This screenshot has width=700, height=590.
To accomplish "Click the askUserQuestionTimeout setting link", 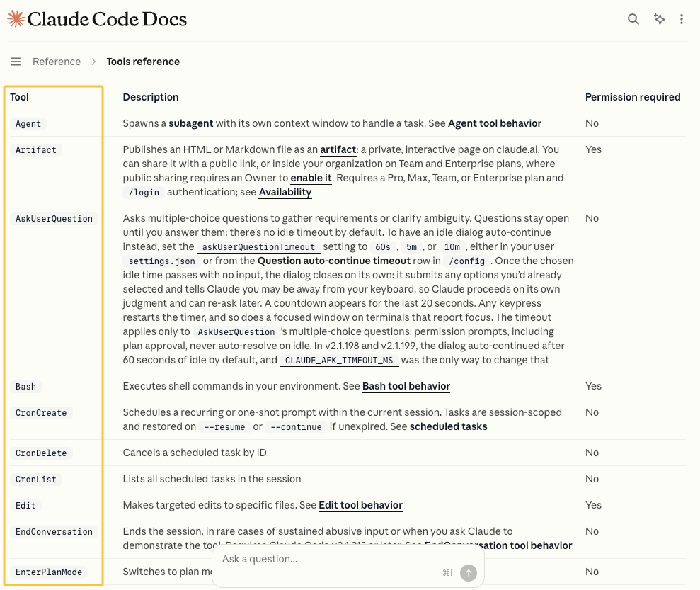I will [258, 247].
